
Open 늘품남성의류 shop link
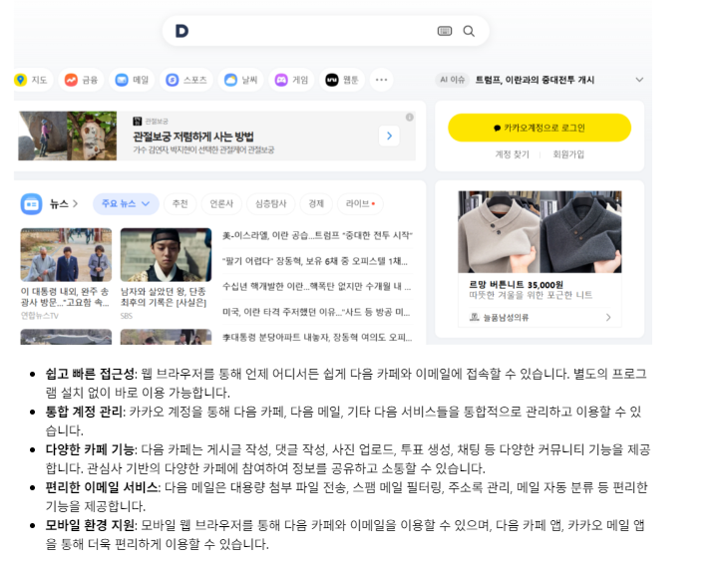pyautogui.click(x=506, y=318)
